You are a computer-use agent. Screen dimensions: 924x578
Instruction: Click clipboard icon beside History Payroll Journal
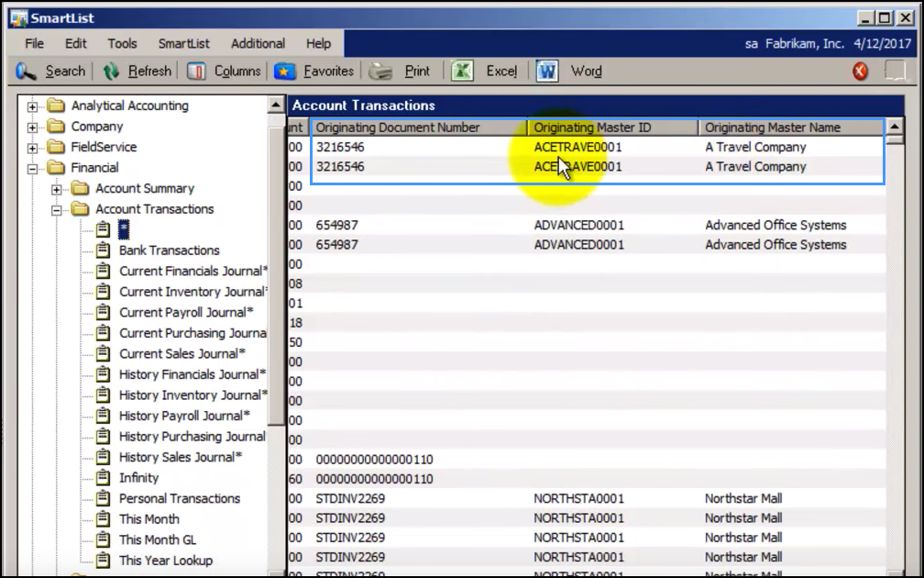coord(103,416)
